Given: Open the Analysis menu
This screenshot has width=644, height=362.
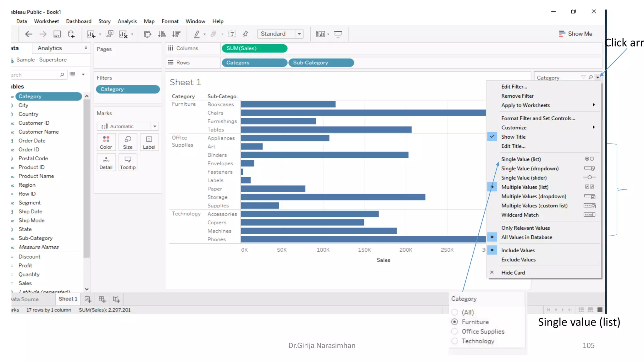Looking at the screenshot, I should [x=127, y=21].
